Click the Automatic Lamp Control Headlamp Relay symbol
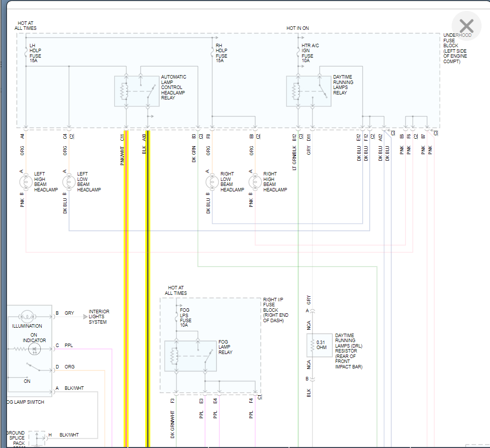Image resolution: width=490 pixels, height=448 pixels. [x=137, y=91]
